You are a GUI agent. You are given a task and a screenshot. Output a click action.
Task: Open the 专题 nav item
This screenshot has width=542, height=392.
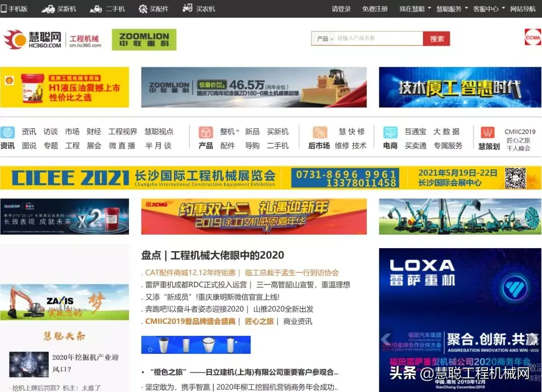[51, 146]
